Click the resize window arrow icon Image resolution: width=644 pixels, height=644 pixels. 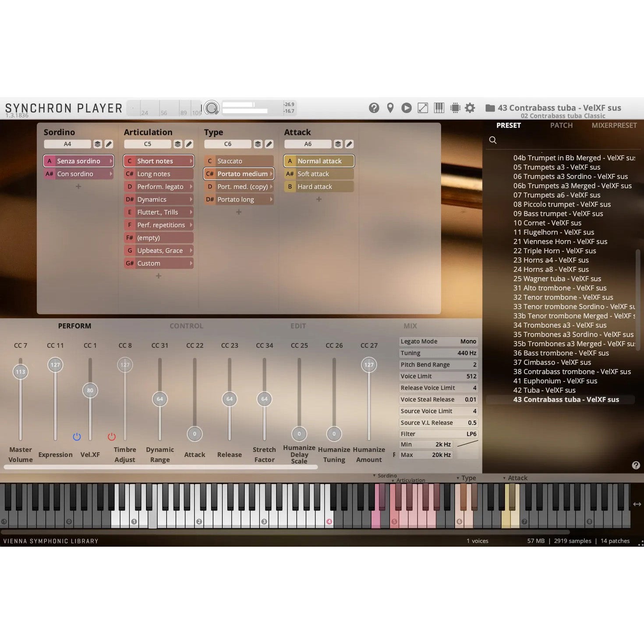tap(423, 108)
